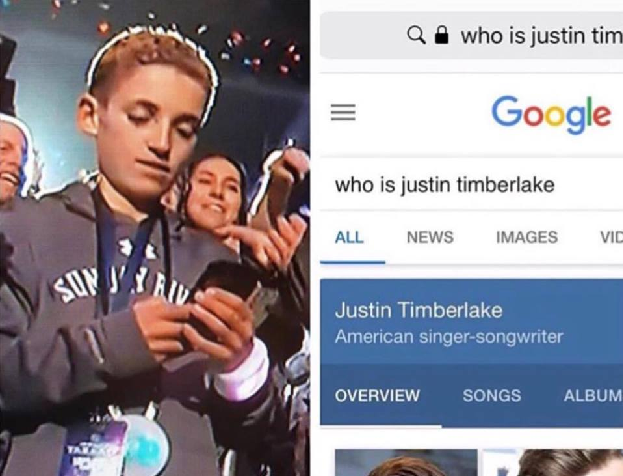This screenshot has width=623, height=476.
Task: Click the 'American singer-songwriter' subtitle
Action: (x=449, y=337)
